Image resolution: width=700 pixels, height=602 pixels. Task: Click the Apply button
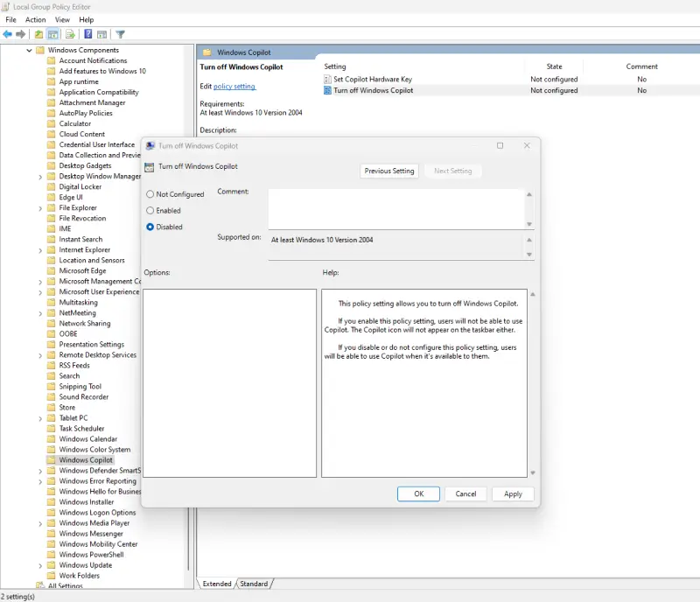(x=513, y=493)
